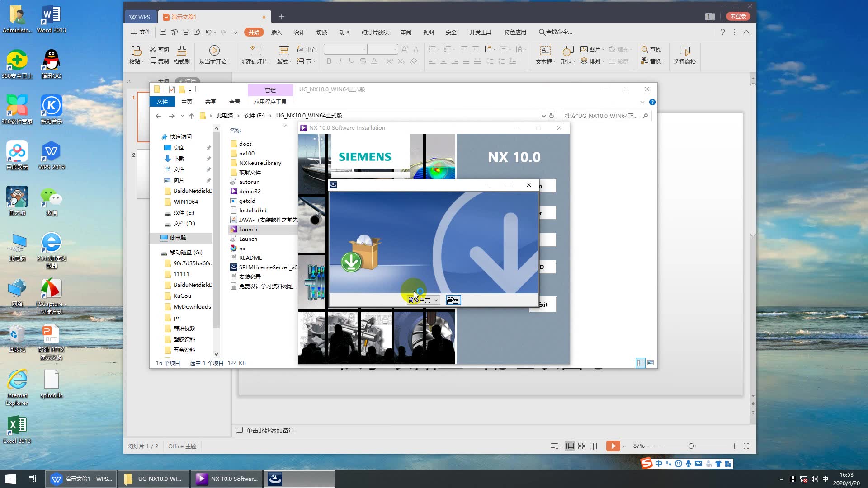Click the 未登录 login button

(738, 16)
